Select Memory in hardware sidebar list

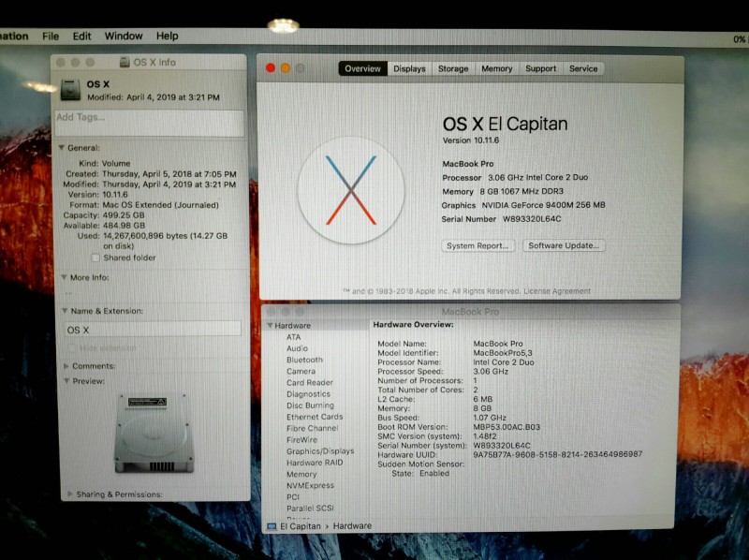click(x=301, y=474)
